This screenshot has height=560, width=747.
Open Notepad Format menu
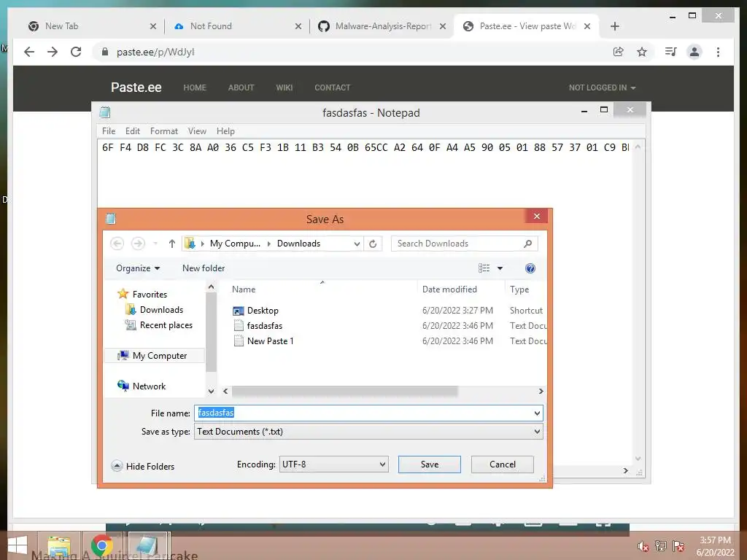[x=164, y=131]
